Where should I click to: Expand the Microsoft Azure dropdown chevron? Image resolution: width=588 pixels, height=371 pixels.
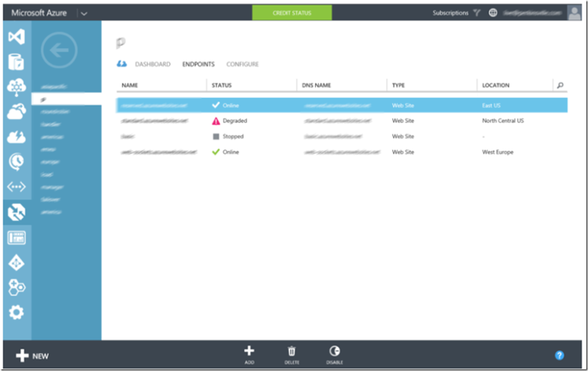coord(84,14)
